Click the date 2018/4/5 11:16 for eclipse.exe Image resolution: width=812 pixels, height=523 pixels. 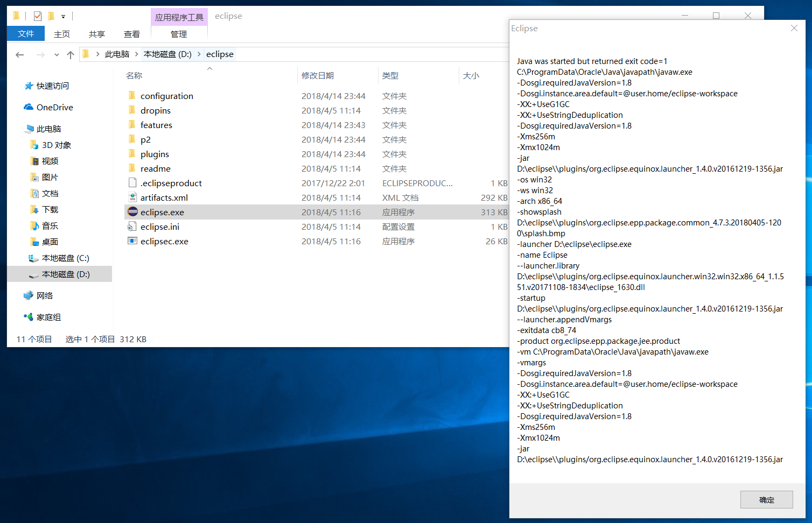331,212
